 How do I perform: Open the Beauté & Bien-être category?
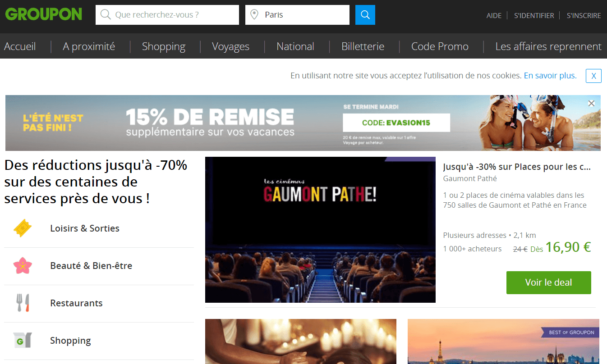[91, 266]
